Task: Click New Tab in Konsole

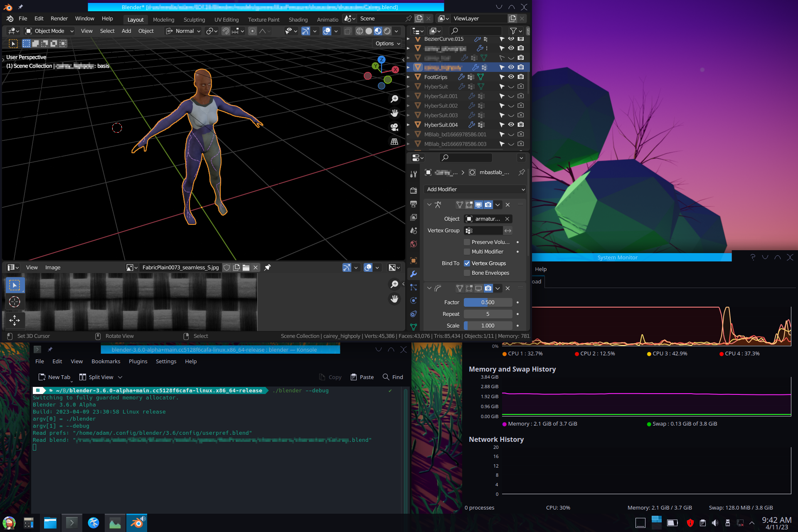Action: (54, 377)
